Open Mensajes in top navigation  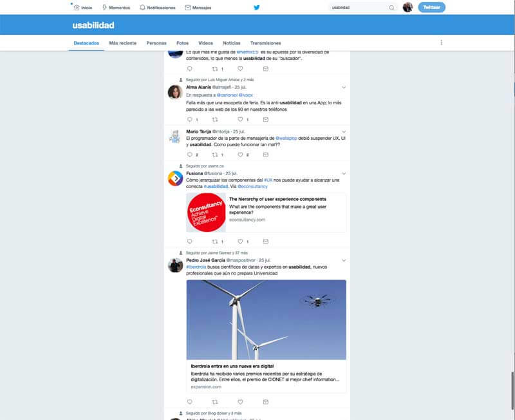click(x=198, y=8)
